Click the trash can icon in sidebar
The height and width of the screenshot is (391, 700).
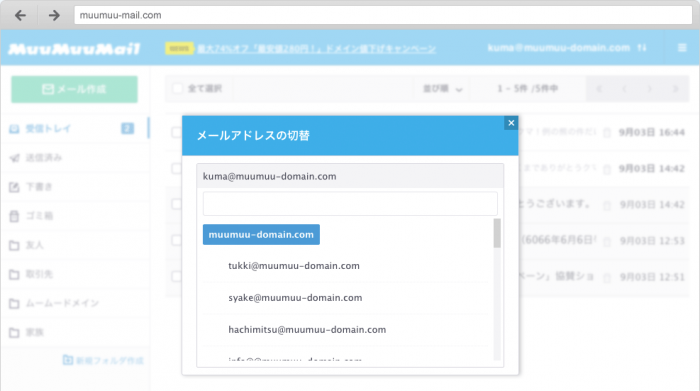click(x=14, y=216)
